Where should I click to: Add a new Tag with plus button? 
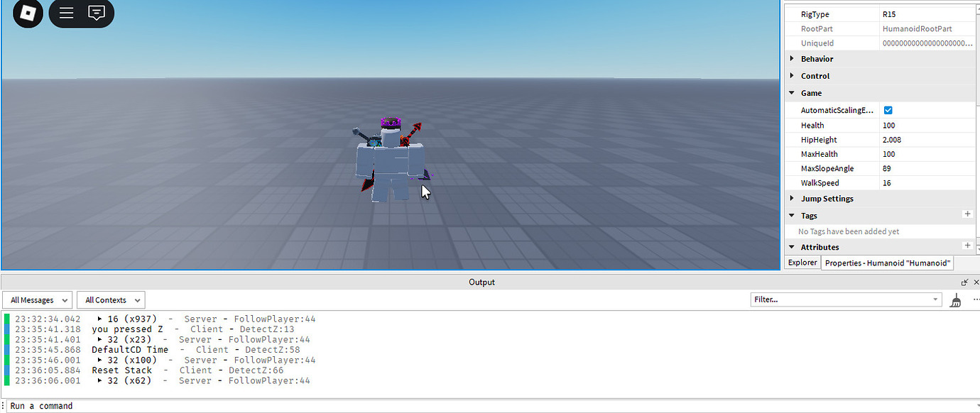point(967,214)
